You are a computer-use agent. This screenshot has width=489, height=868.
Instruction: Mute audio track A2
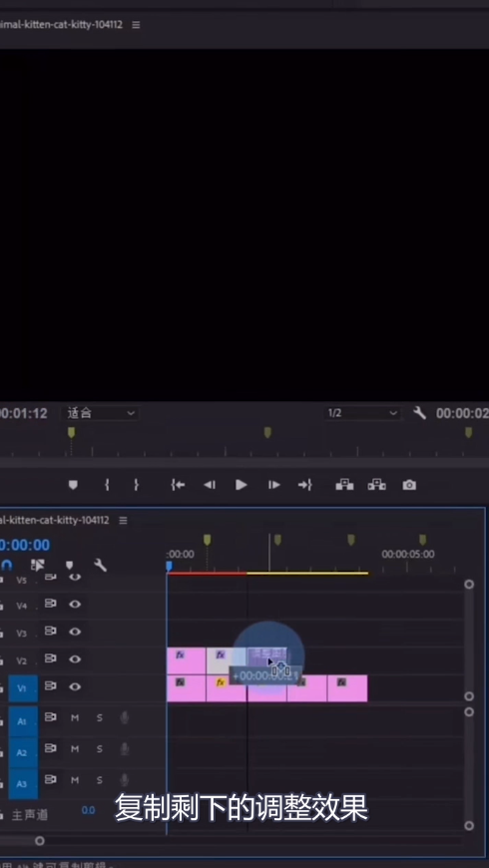pos(75,749)
